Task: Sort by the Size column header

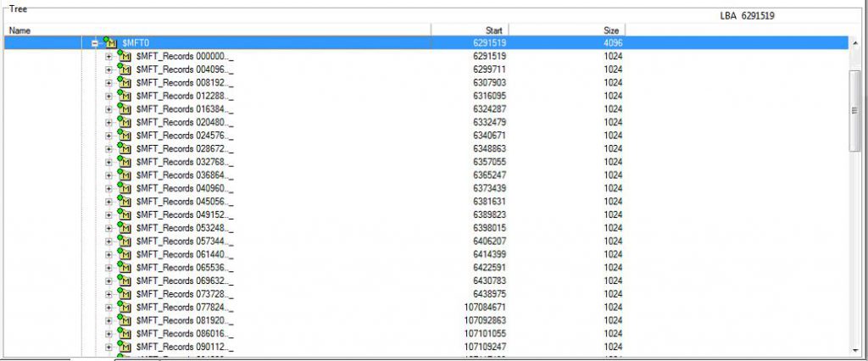Action: coord(566,30)
